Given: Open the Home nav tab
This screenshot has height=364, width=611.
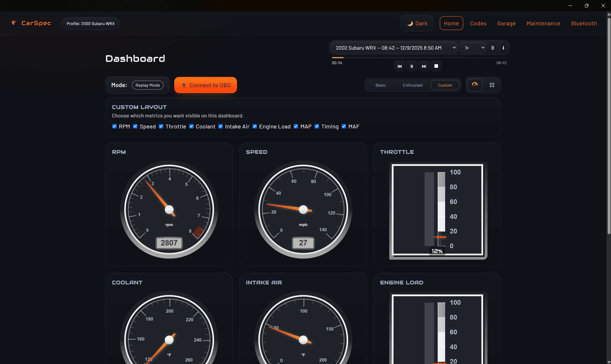Looking at the screenshot, I should (x=451, y=23).
